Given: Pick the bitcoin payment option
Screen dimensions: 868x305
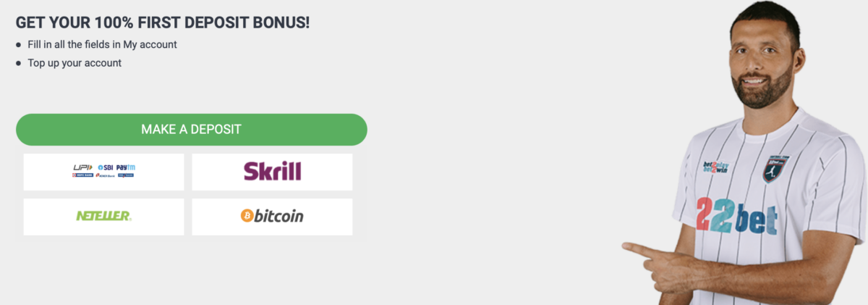Looking at the screenshot, I should 272,217.
